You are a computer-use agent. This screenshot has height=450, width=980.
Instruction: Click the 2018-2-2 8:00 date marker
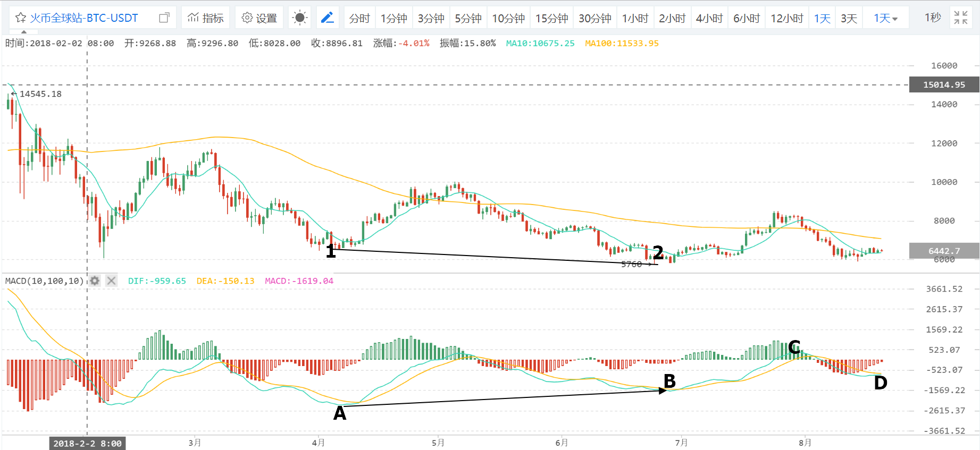click(88, 443)
